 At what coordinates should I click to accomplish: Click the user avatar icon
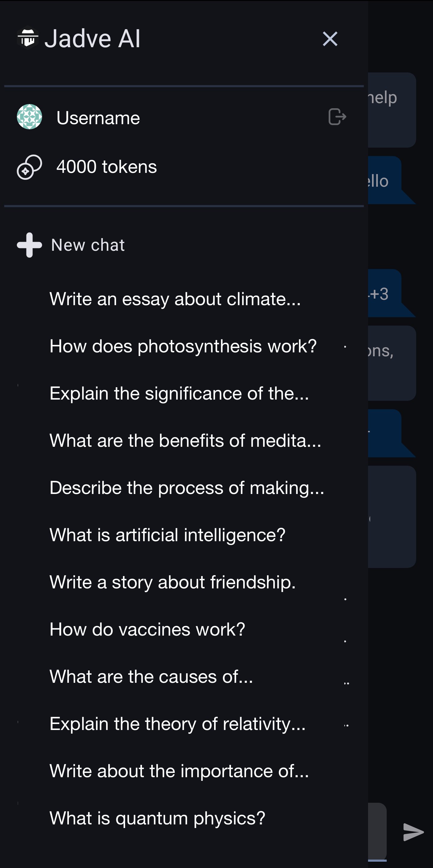[x=30, y=117]
